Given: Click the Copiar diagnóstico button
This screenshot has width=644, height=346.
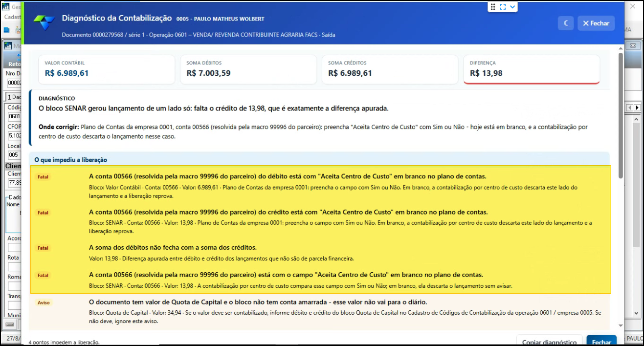Looking at the screenshot, I should point(550,342).
